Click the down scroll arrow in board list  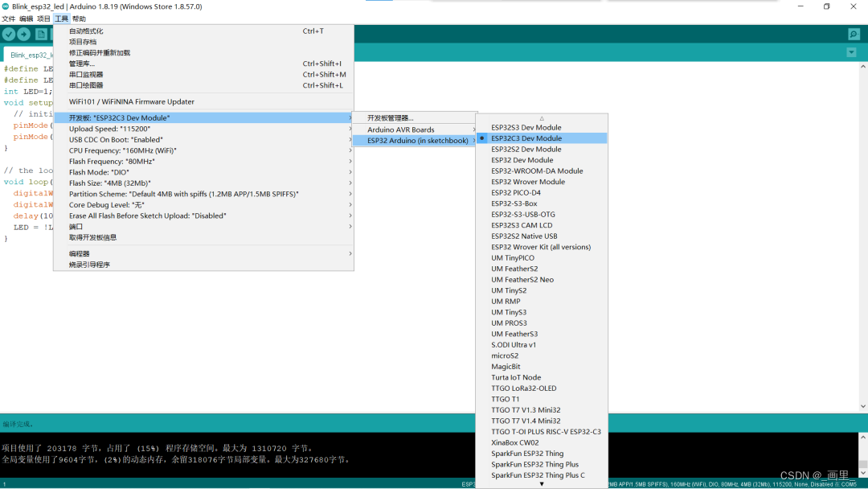(541, 483)
